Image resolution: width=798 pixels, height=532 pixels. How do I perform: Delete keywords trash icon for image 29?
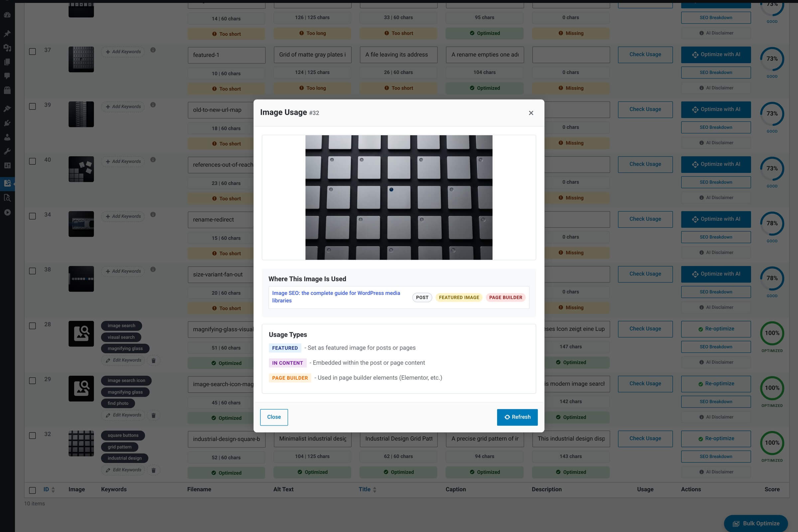[x=153, y=416]
